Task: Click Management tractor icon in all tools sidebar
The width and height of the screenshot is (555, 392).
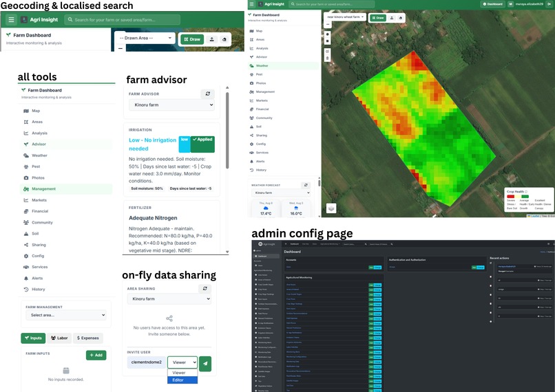Action: tap(26, 189)
